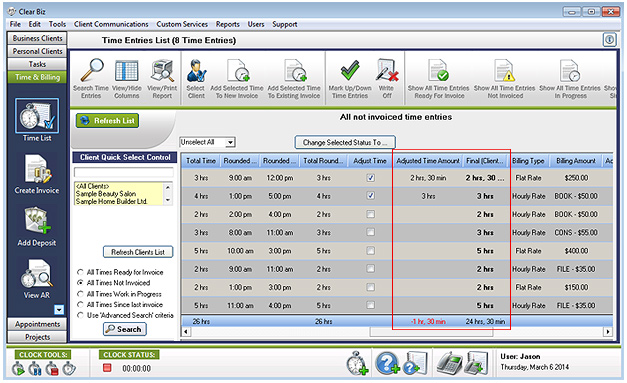627x383 pixels.
Task: Expand more sidebar items with blue down arrow
Action: [x=59, y=309]
